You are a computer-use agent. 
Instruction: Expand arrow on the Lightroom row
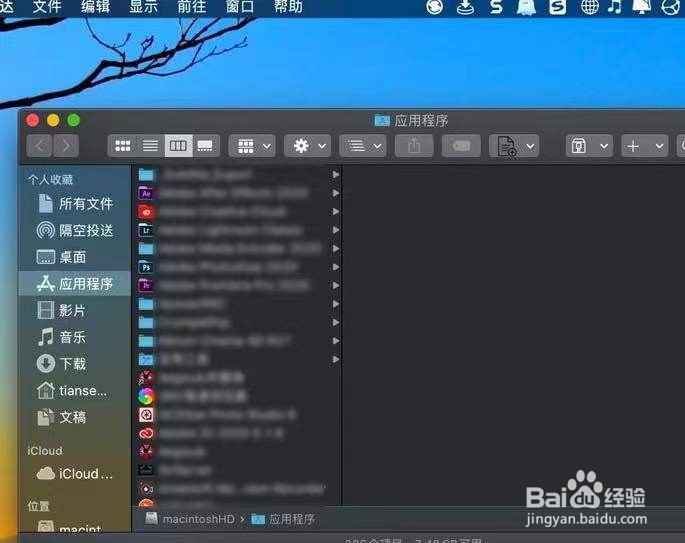tap(336, 230)
